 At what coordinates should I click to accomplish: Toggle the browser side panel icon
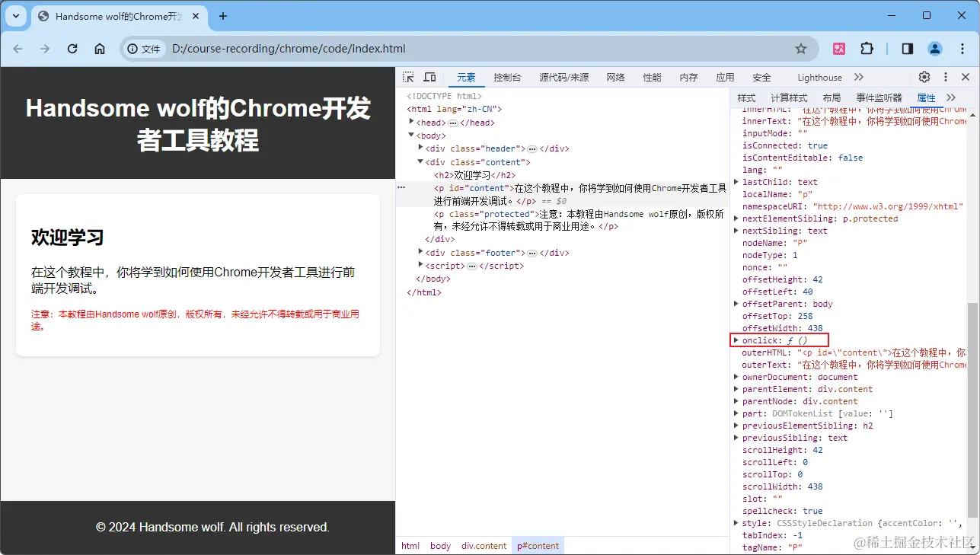(908, 49)
